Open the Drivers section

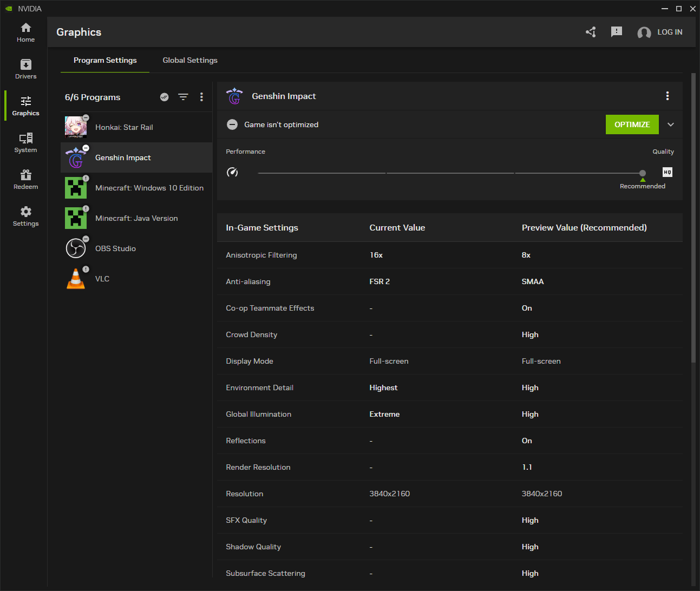click(25, 69)
